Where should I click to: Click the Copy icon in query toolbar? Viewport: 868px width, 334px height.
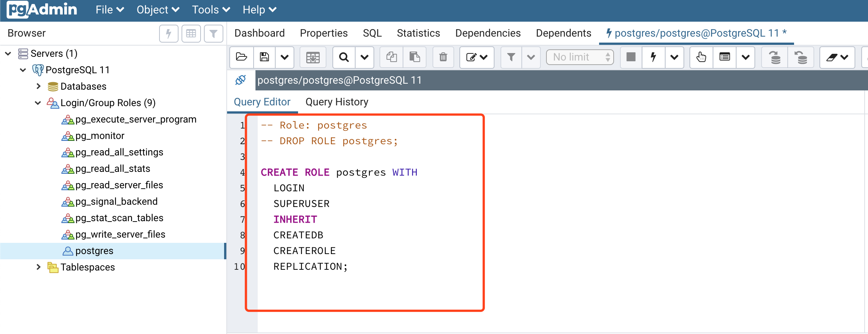(391, 57)
